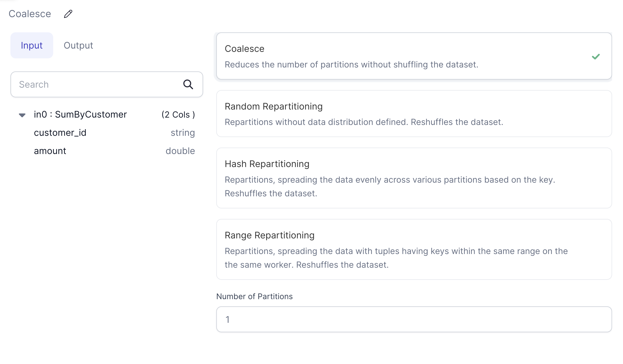This screenshot has height=364, width=623.
Task: Switch to the Output tab
Action: [x=78, y=46]
